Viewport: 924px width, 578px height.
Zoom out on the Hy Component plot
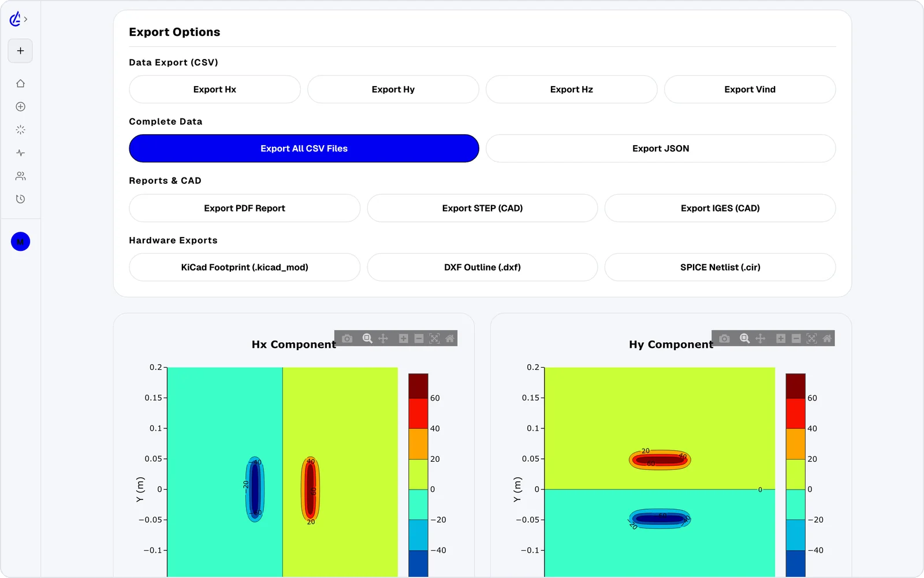(x=796, y=338)
